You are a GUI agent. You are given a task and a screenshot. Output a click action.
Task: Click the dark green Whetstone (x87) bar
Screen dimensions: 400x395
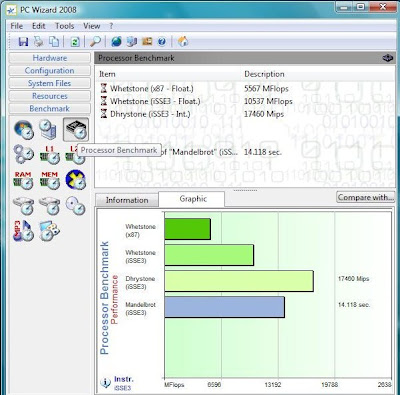188,229
